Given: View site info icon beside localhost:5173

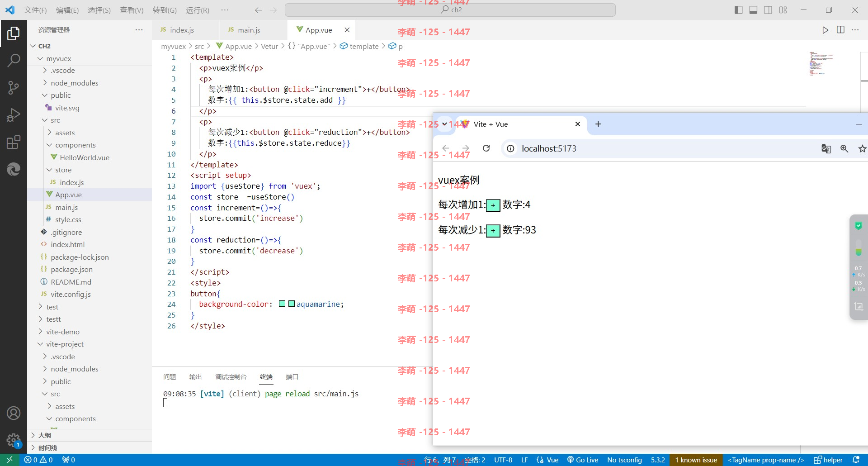Looking at the screenshot, I should click(510, 148).
